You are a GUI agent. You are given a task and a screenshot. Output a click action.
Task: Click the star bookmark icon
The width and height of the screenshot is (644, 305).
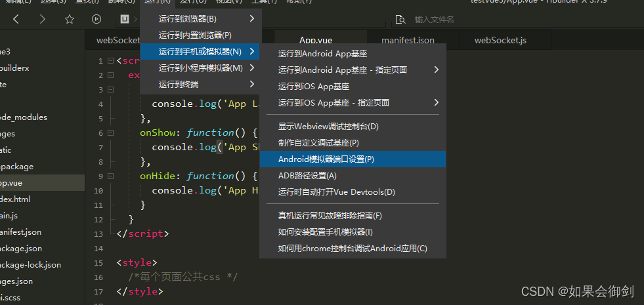click(x=70, y=19)
